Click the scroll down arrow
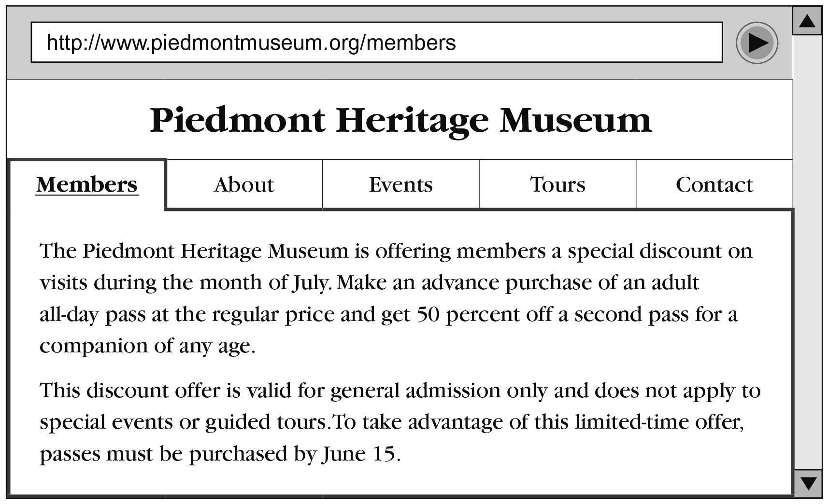The image size is (828, 504). (808, 483)
